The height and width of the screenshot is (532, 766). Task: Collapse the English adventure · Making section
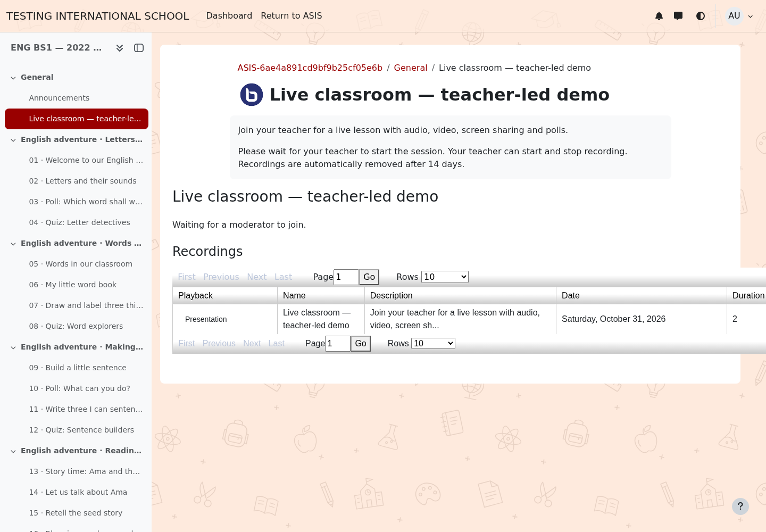(13, 347)
